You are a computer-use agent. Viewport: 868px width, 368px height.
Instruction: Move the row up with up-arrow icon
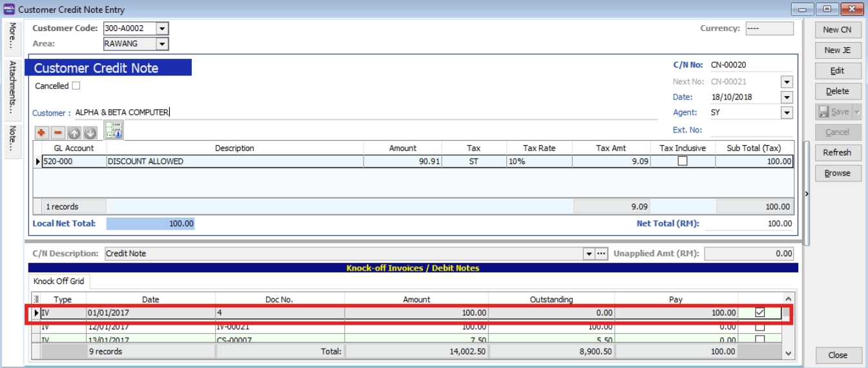tap(74, 132)
